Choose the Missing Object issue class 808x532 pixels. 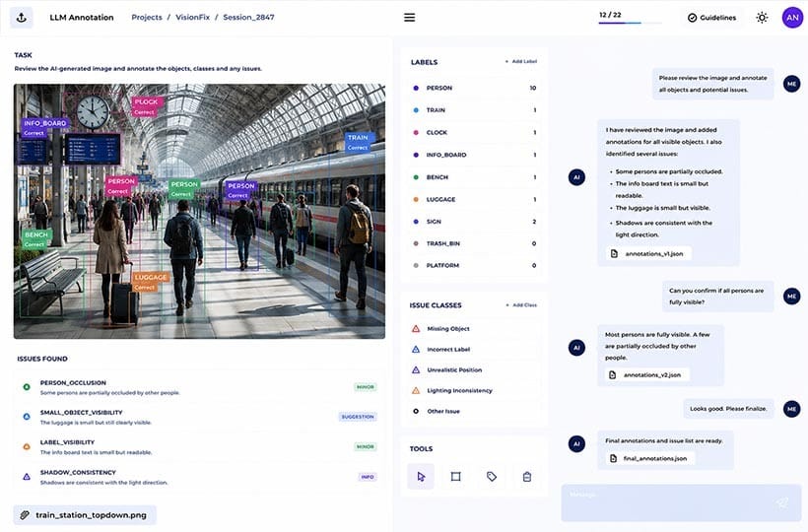point(473,329)
